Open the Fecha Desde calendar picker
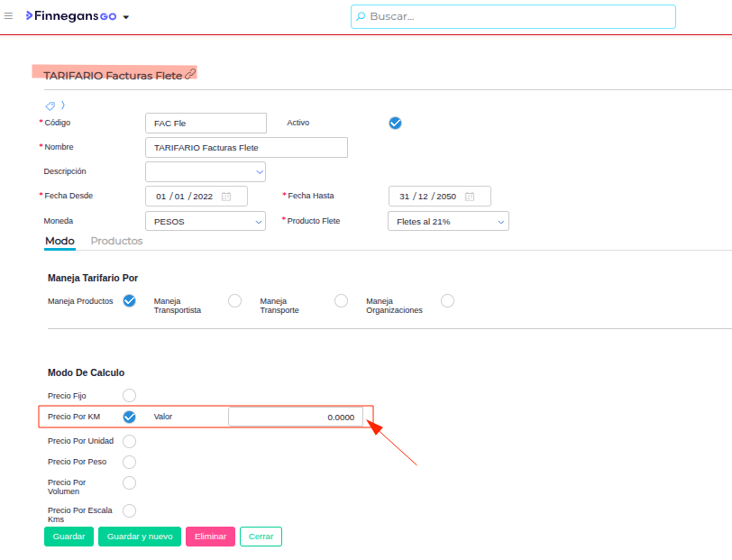This screenshot has height=560, width=732. (x=227, y=197)
